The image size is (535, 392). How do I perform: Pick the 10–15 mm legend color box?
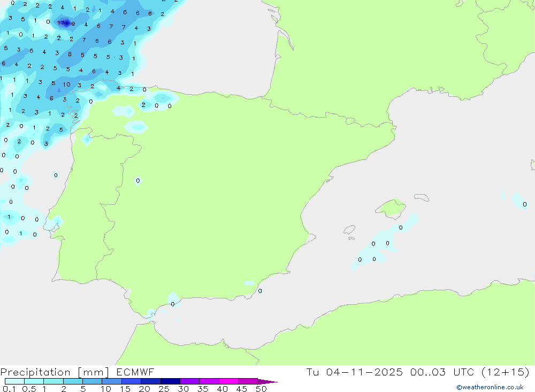click(112, 381)
